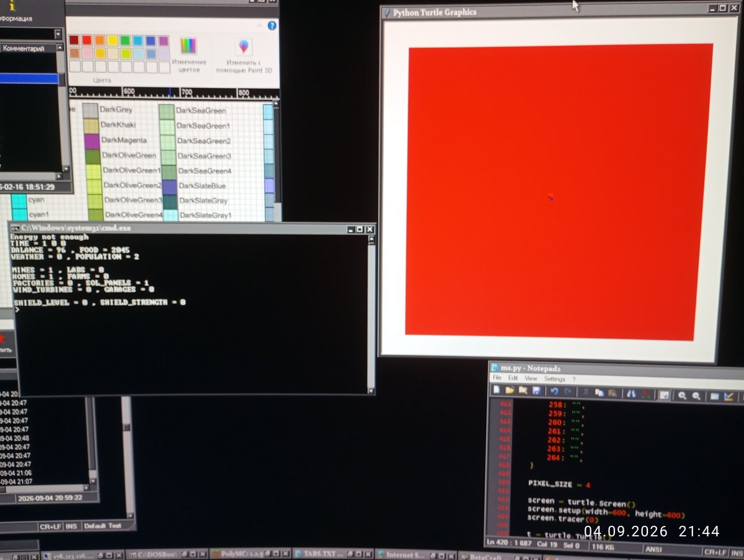744x560 pixels.
Task: Click the Cut scissors icon in Notepad2
Action: point(586,392)
